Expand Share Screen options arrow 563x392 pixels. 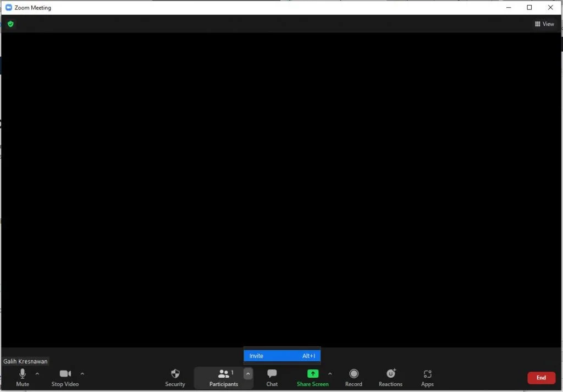point(330,374)
